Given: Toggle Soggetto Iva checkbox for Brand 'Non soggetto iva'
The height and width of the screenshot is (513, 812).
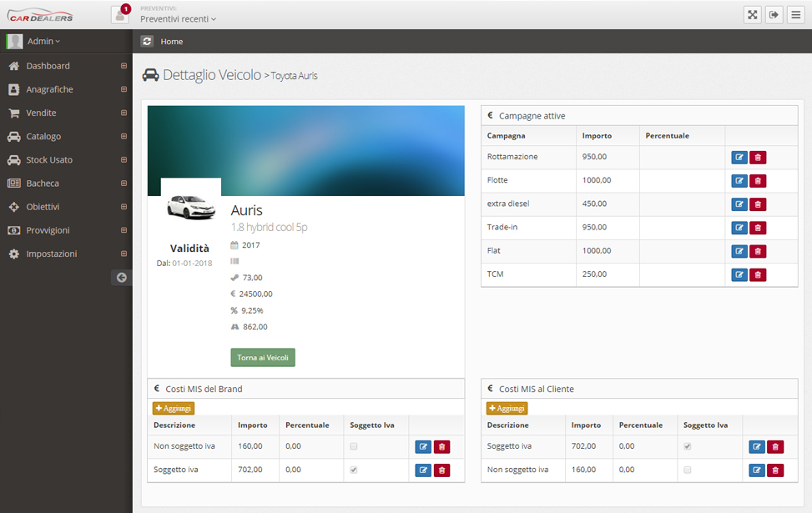Looking at the screenshot, I should point(354,446).
